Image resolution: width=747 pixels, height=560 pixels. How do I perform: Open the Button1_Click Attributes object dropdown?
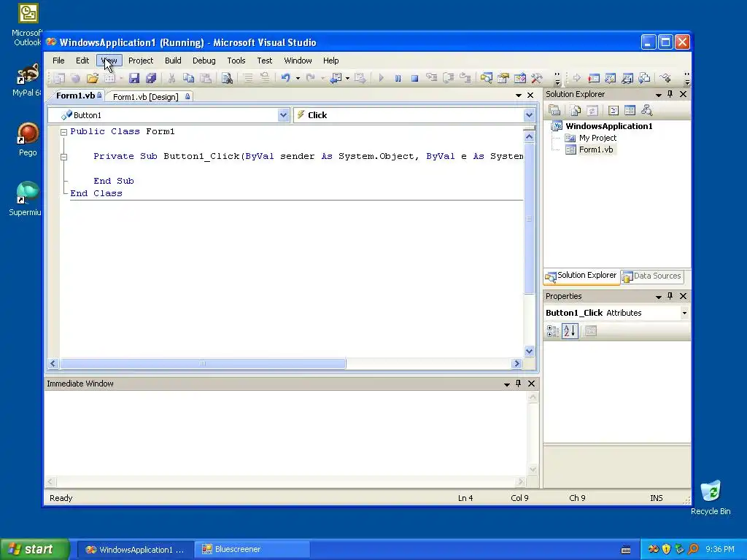684,313
